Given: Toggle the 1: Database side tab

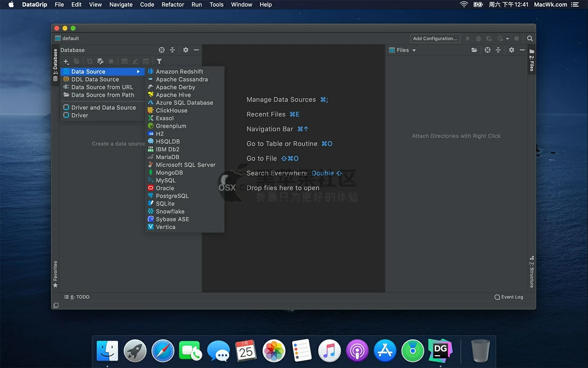Looking at the screenshot, I should pyautogui.click(x=55, y=65).
